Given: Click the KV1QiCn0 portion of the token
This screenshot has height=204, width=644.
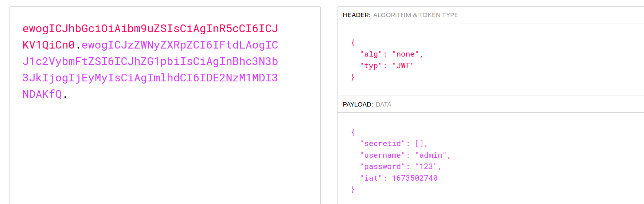Looking at the screenshot, I should point(48,45).
